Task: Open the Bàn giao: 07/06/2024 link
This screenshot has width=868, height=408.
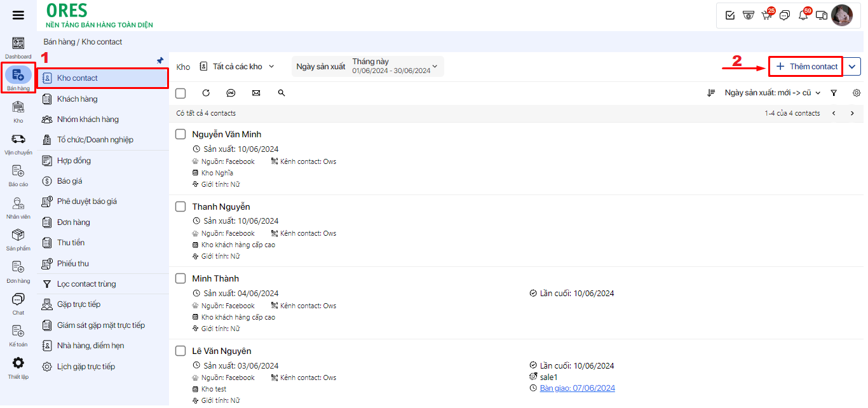Action: click(x=577, y=388)
